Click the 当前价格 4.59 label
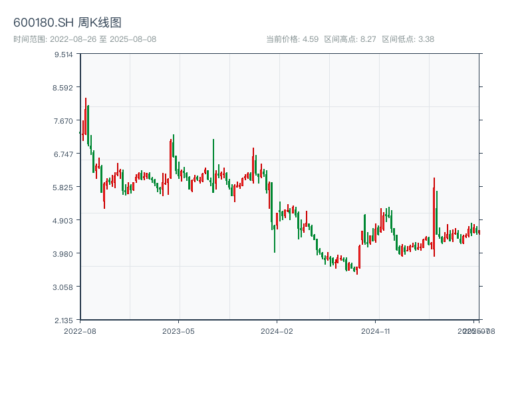Viewport: 532px width, 399px height. pyautogui.click(x=293, y=39)
